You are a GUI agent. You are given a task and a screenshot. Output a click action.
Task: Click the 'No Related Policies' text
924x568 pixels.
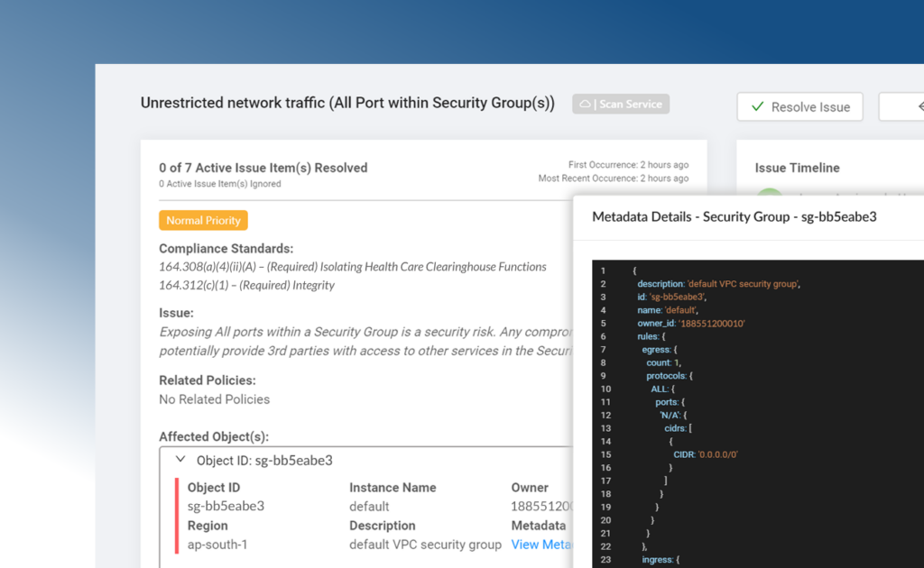point(214,399)
